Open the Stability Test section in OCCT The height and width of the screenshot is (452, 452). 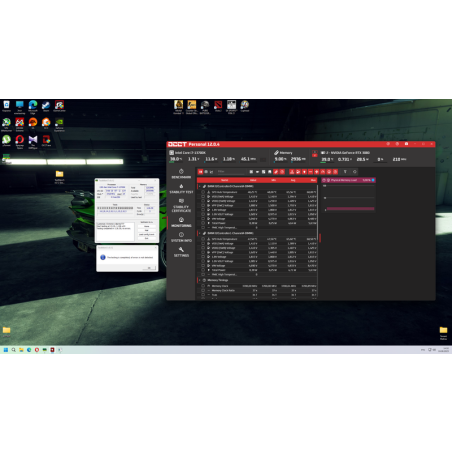[181, 189]
